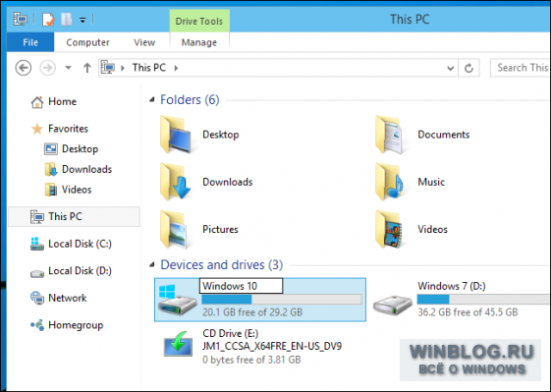Click the Properties quick access icon
This screenshot has width=551, height=392.
click(48, 20)
